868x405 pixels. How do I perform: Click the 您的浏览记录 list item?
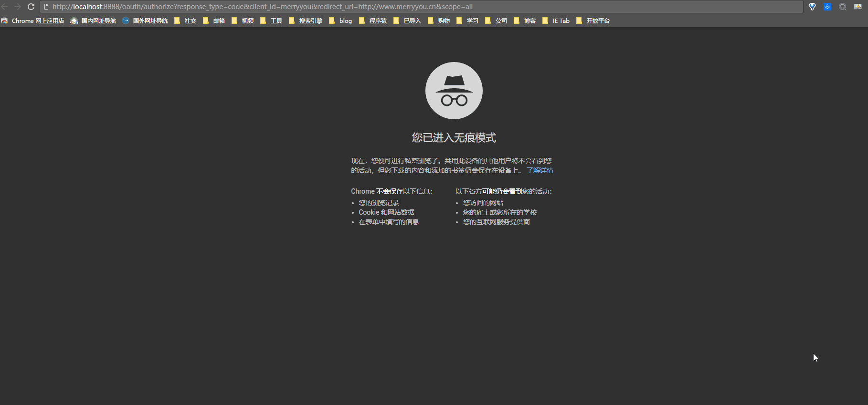pos(379,203)
